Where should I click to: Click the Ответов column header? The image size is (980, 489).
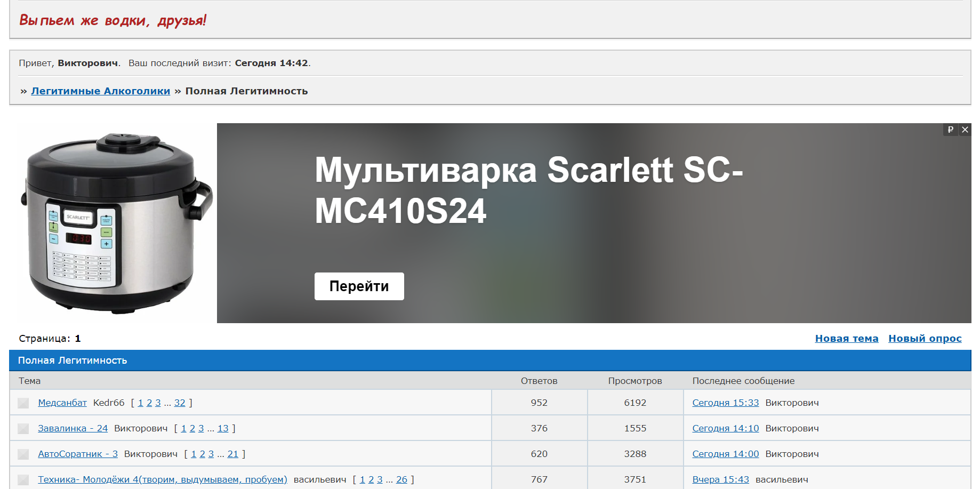coord(539,381)
